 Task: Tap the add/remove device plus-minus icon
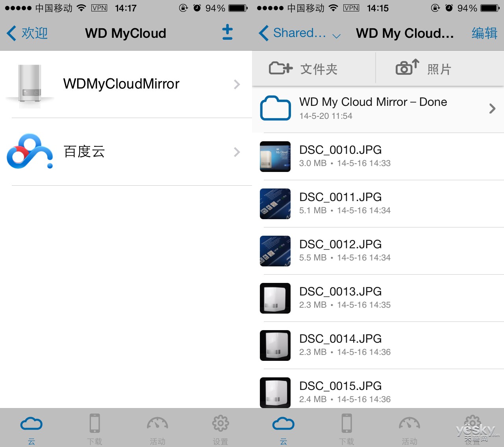pos(227,32)
